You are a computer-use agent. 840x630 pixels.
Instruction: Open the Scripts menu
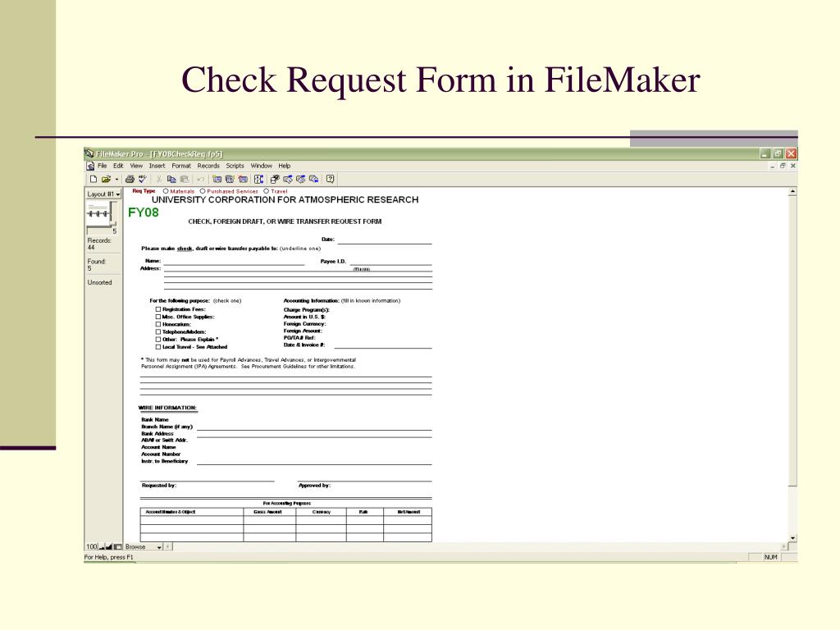pyautogui.click(x=235, y=166)
